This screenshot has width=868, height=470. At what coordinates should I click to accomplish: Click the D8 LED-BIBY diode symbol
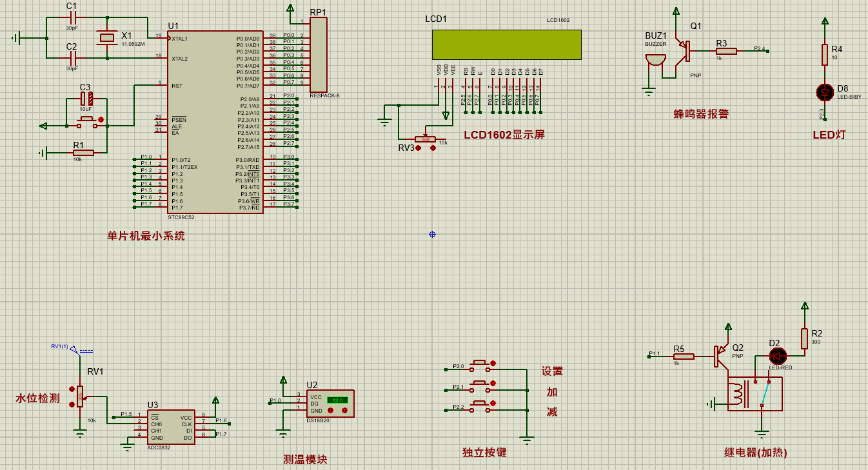[824, 92]
